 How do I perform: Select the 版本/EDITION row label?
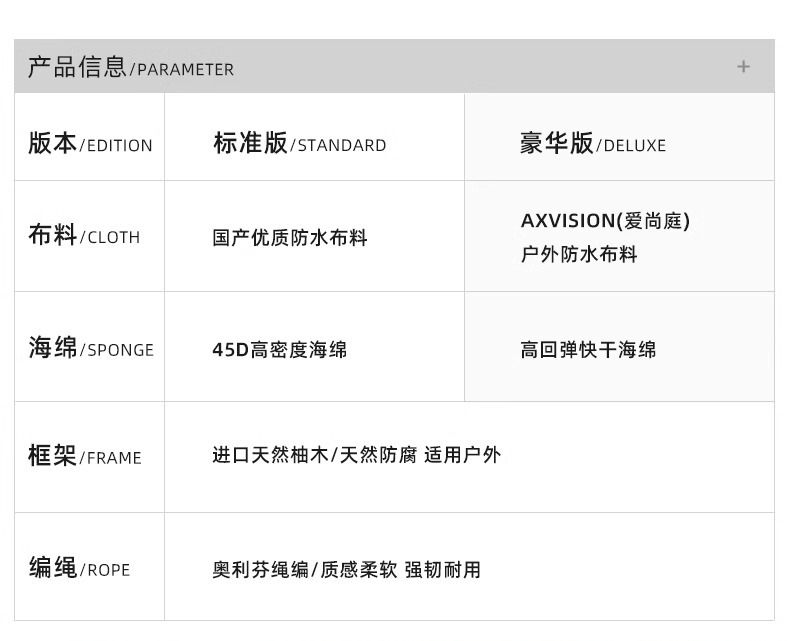[x=90, y=144]
